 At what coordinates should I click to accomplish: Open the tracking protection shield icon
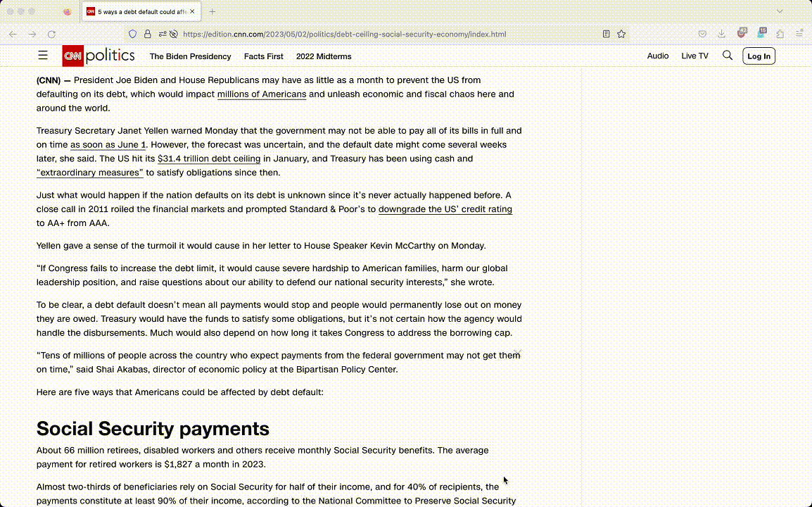[132, 34]
